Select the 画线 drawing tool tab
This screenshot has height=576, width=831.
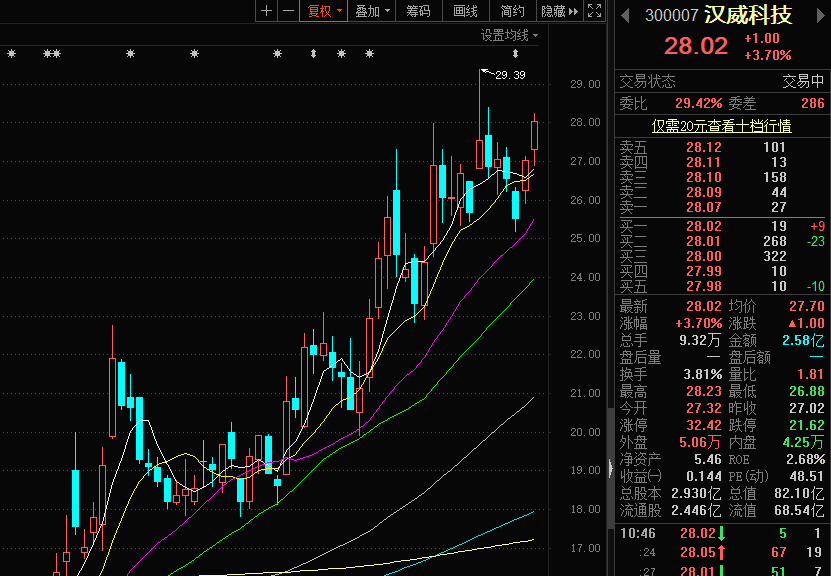465,11
